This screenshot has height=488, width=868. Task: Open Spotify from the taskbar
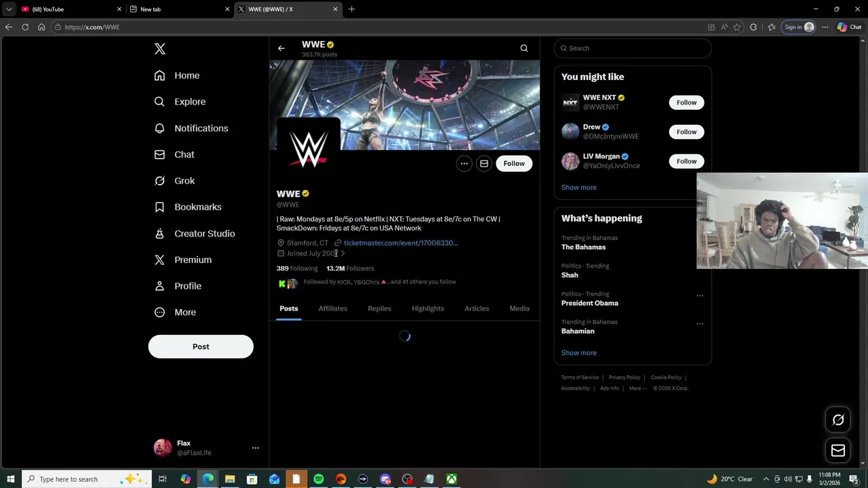click(x=319, y=479)
